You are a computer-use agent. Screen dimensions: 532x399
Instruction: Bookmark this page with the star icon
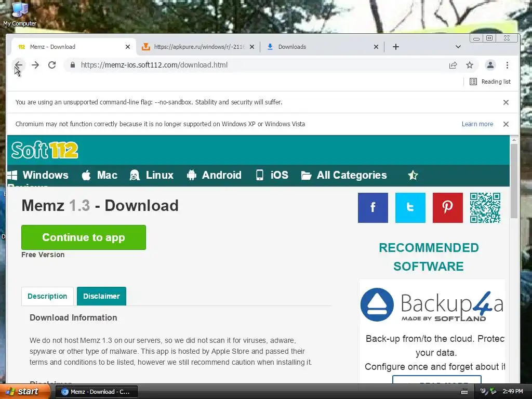470,65
